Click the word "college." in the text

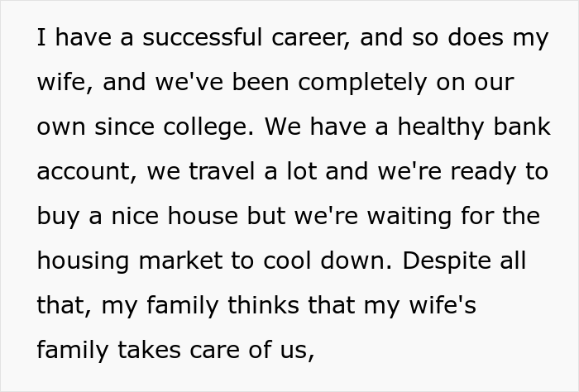208,127
